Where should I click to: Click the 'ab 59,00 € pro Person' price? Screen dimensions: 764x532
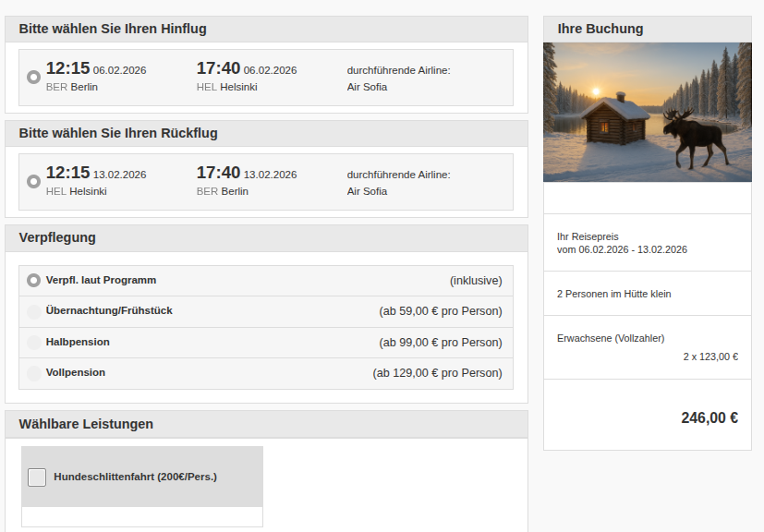point(441,311)
